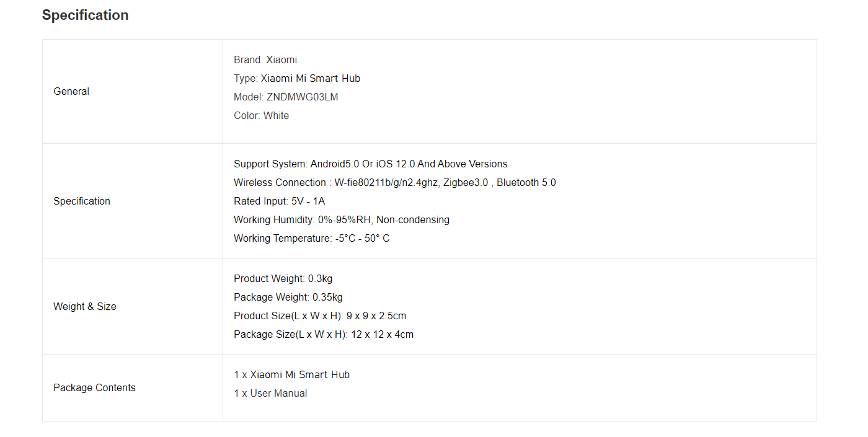868x437 pixels.
Task: Click the 1 x Xiaomi Mi Smart Hub item
Action: (x=292, y=374)
